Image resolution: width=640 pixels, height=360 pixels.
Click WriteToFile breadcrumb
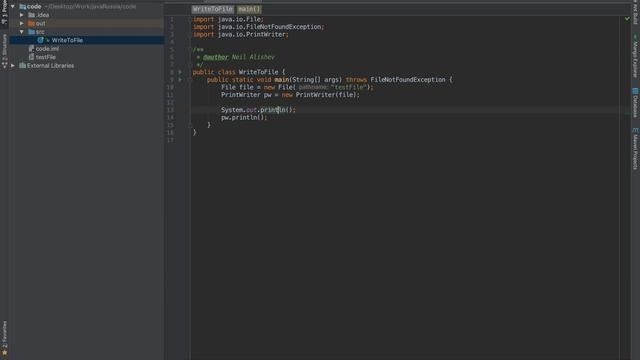click(x=212, y=9)
